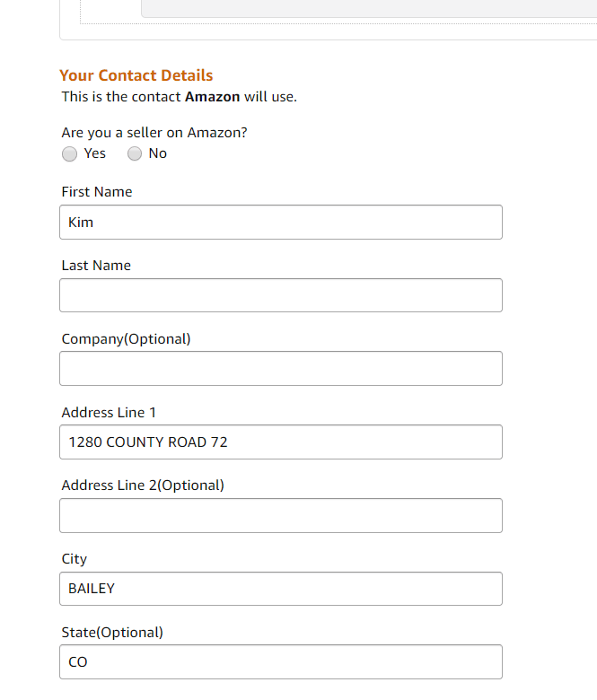Click the "Company(Optional)" label
The width and height of the screenshot is (597, 700).
(126, 339)
